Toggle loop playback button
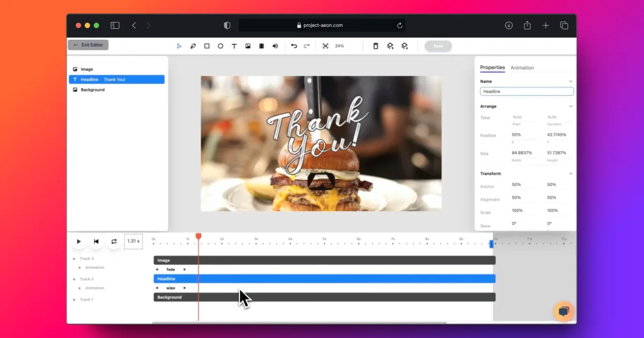644x338 pixels. (x=114, y=241)
